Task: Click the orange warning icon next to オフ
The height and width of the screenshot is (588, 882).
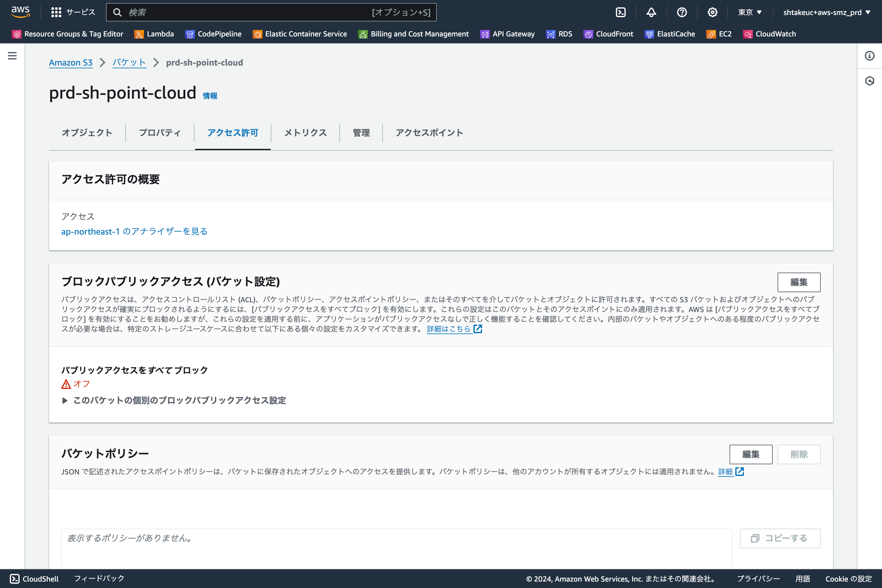Action: pos(66,384)
